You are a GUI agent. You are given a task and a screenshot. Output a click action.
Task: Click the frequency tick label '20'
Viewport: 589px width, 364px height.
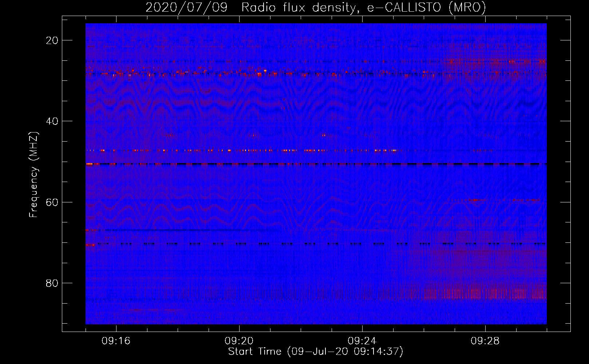[x=52, y=40]
